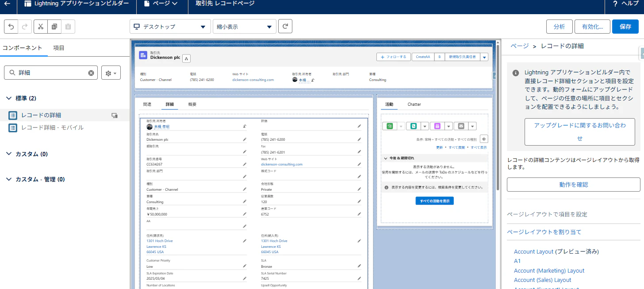This screenshot has width=644, height=289.
Task: Click the 取引先 account record icon
Action: click(143, 55)
